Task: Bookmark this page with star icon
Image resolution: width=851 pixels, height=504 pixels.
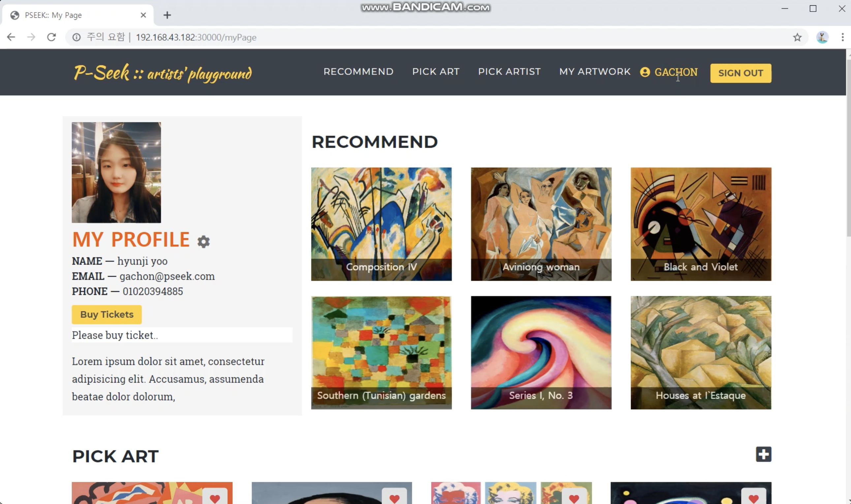Action: (797, 37)
